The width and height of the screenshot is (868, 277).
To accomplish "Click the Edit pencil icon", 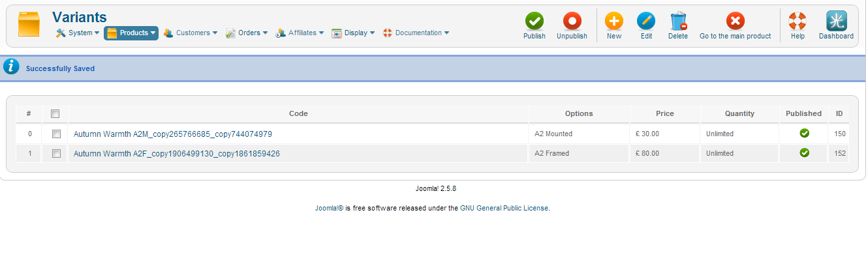I will (646, 21).
